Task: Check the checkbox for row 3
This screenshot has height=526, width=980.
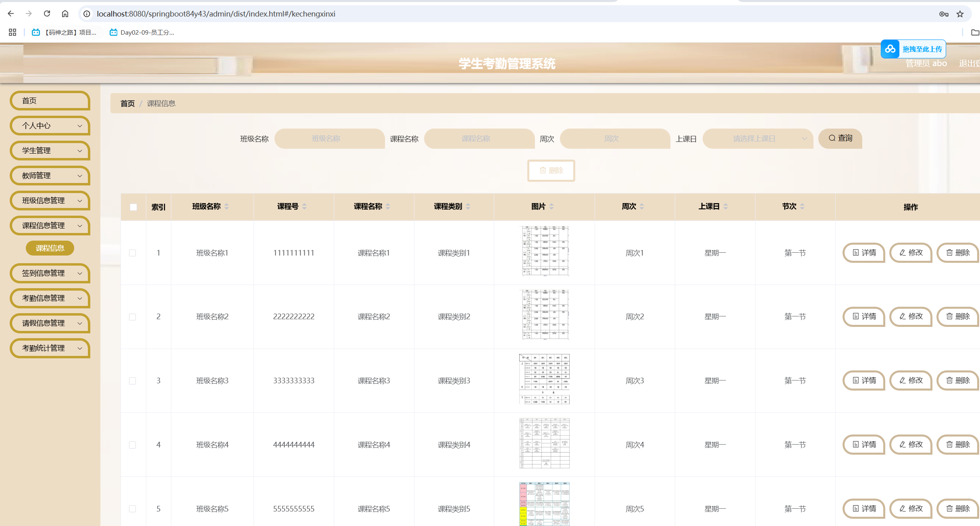Action: tap(133, 381)
